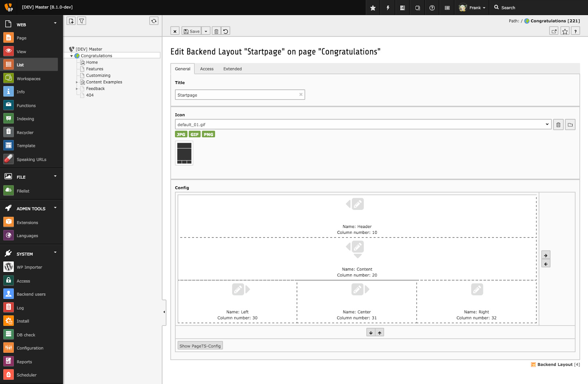Close the edit form
588x384 pixels.
[x=175, y=31]
